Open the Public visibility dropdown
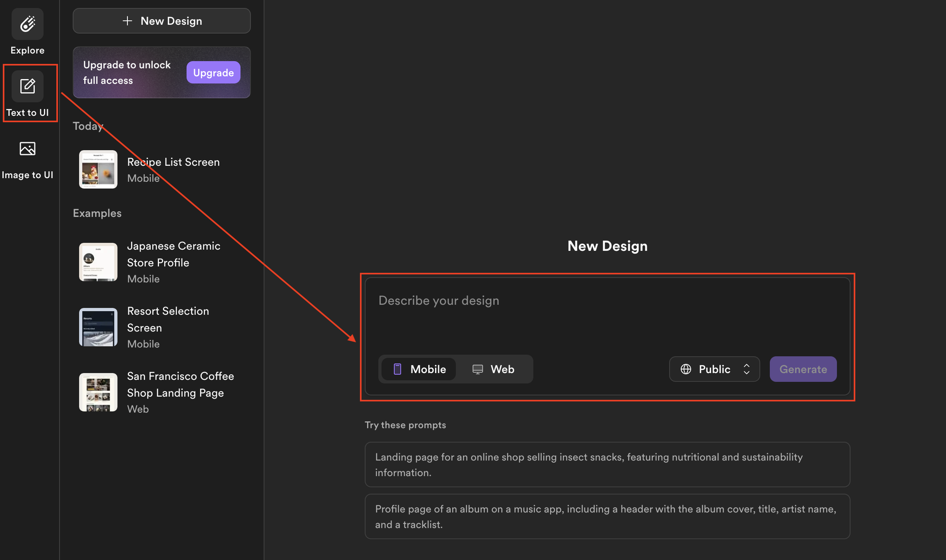The width and height of the screenshot is (946, 560). tap(714, 369)
